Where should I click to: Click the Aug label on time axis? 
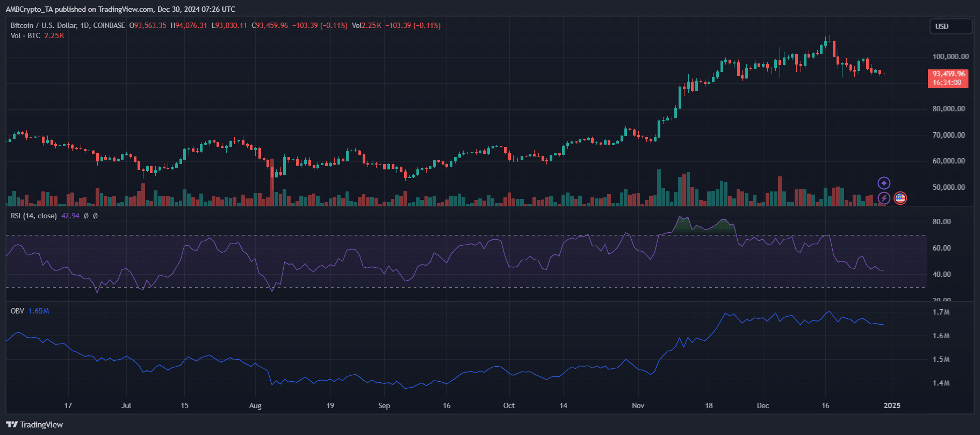pos(255,405)
